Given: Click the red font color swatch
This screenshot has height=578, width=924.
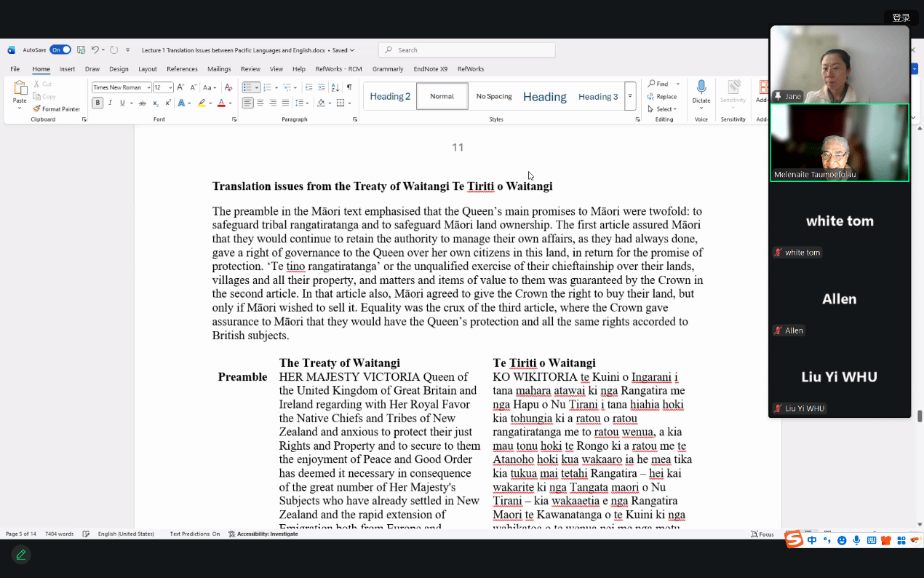Looking at the screenshot, I should pos(221,103).
